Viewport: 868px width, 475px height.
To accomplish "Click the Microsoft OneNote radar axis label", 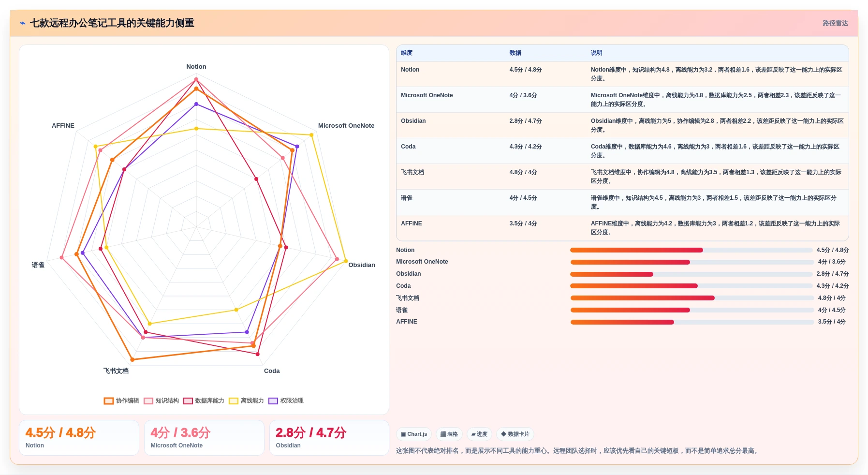I will tap(346, 126).
